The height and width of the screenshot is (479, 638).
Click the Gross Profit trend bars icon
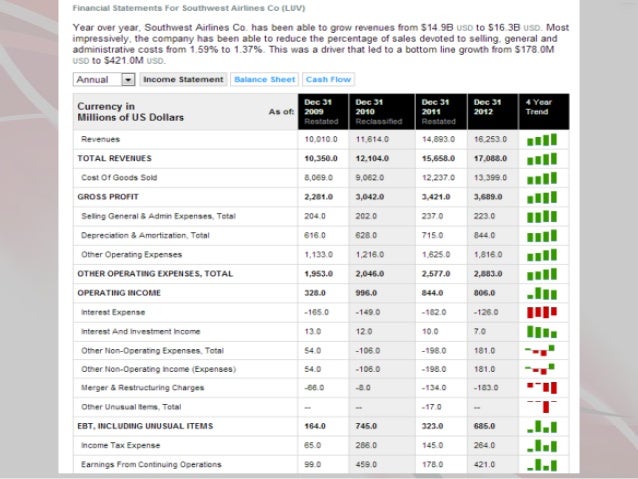click(x=540, y=197)
